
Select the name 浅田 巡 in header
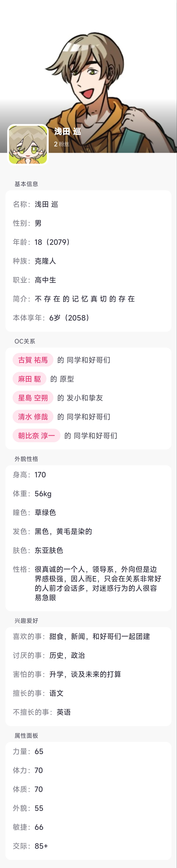pyautogui.click(x=67, y=131)
